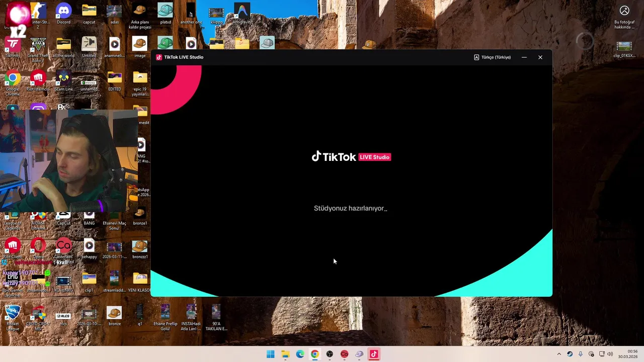Image resolution: width=644 pixels, height=362 pixels.
Task: Switch to OBS Studio in the taskbar
Action: [330, 354]
